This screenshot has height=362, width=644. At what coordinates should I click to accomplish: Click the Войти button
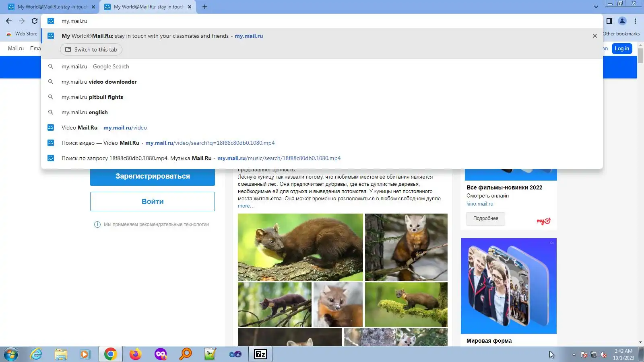(153, 202)
